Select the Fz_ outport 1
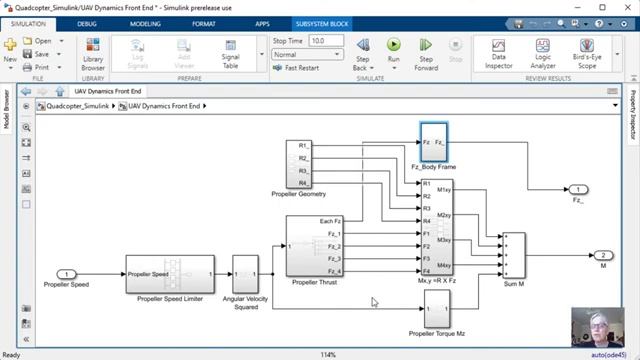The width and height of the screenshot is (640, 360). (x=578, y=189)
